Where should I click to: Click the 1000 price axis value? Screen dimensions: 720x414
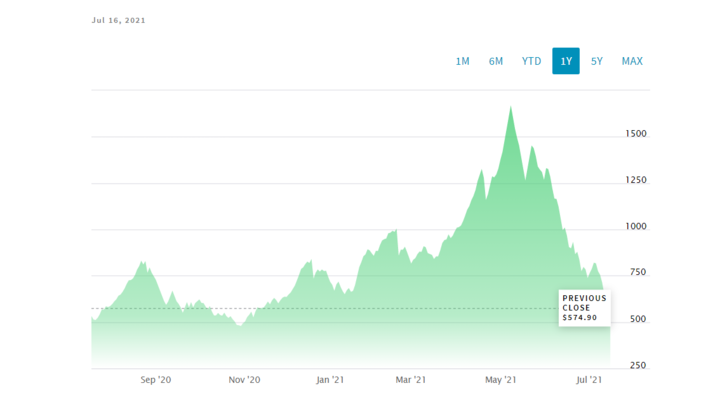pos(636,226)
